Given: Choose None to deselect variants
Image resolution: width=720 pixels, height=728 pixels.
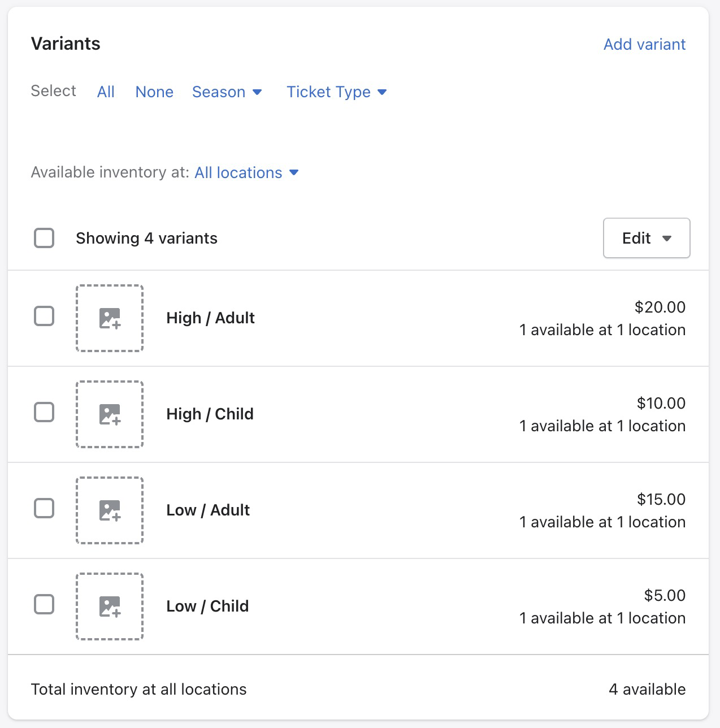Looking at the screenshot, I should pyautogui.click(x=154, y=92).
